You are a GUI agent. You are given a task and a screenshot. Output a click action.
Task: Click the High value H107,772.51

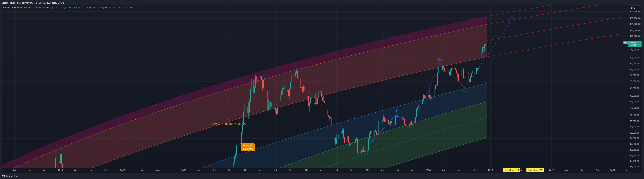[52, 8]
